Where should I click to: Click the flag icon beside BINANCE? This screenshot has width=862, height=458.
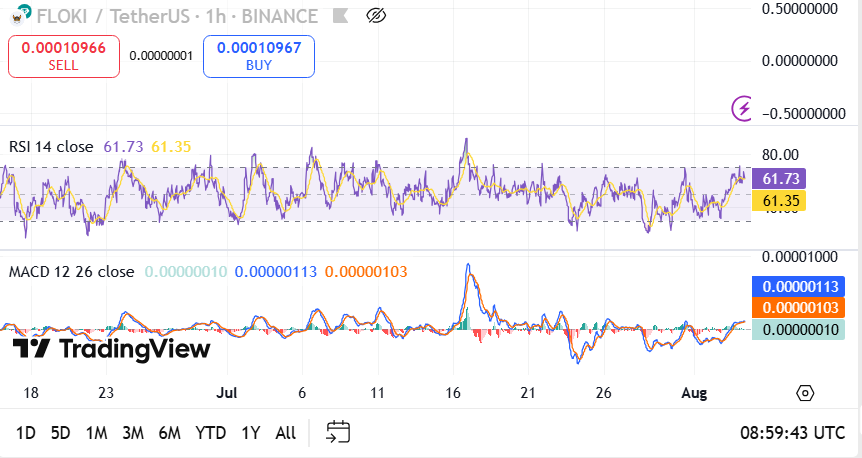coord(340,16)
